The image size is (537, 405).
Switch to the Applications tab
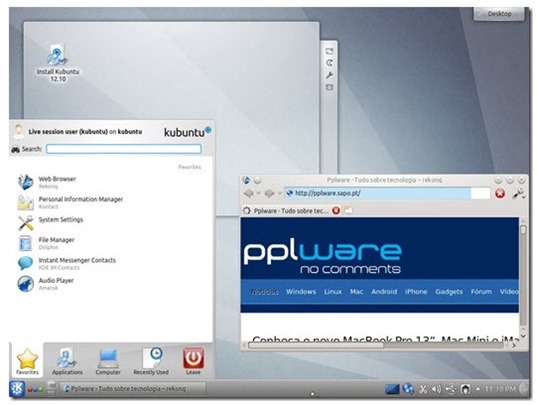coord(67,362)
